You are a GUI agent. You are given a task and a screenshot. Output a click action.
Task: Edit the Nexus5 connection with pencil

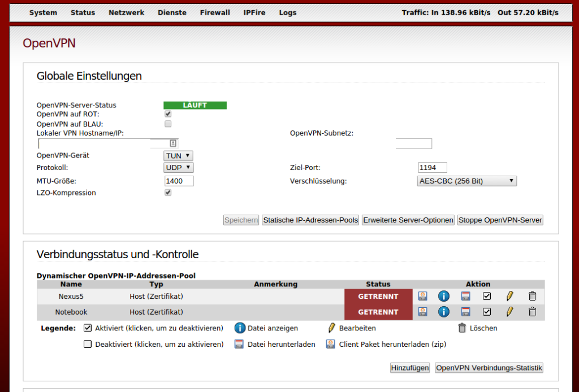click(509, 296)
